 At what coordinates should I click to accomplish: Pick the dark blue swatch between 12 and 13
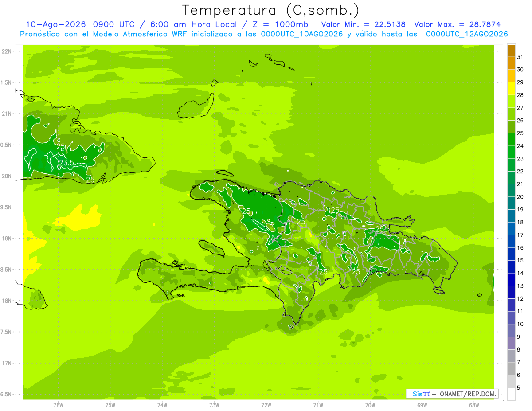[x=511, y=292]
